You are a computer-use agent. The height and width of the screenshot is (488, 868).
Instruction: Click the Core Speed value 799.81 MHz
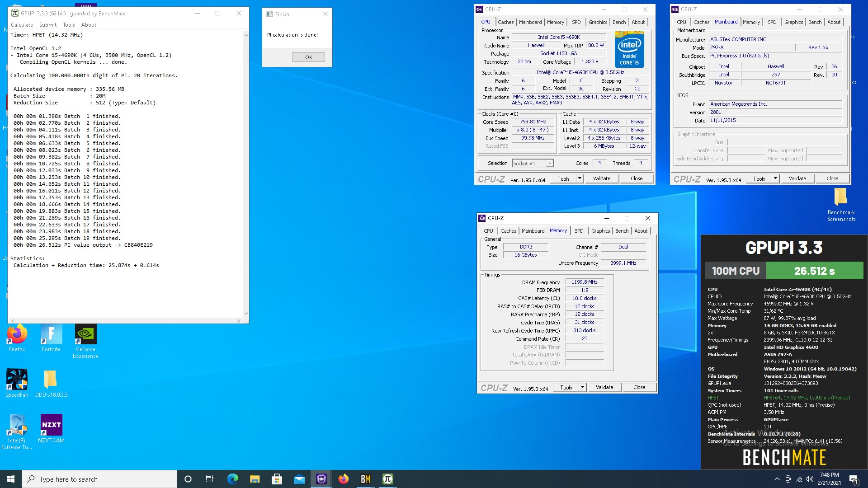coord(533,122)
